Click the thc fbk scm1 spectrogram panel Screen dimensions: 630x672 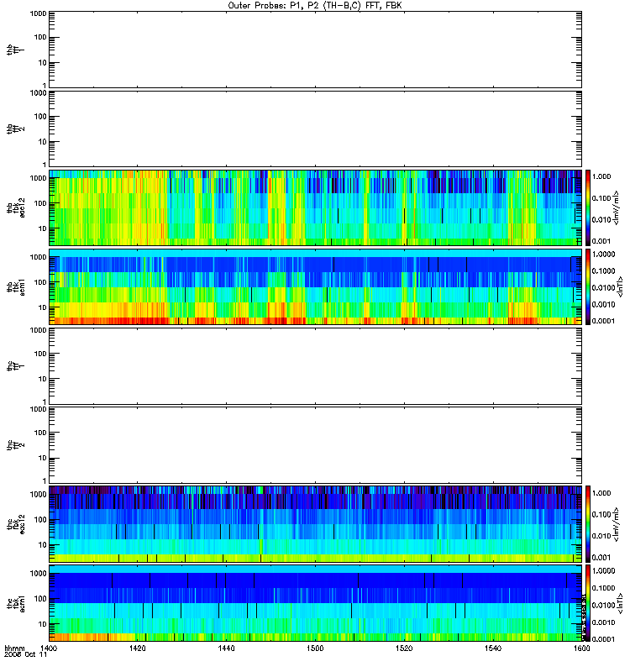click(315, 603)
